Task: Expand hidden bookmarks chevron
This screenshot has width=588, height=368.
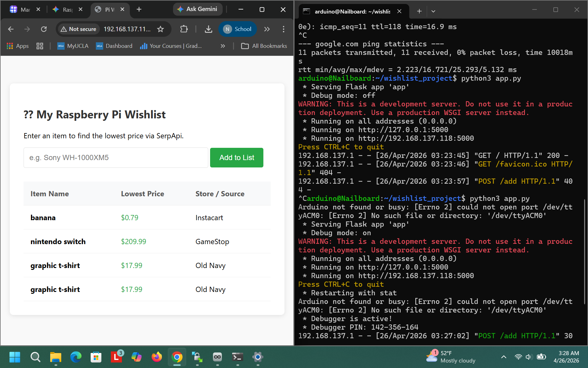Action: [223, 46]
